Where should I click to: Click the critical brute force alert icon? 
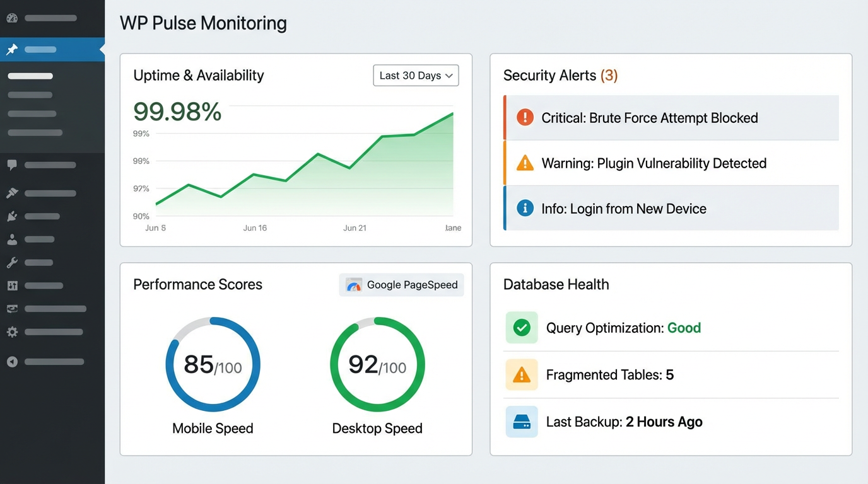(x=525, y=117)
